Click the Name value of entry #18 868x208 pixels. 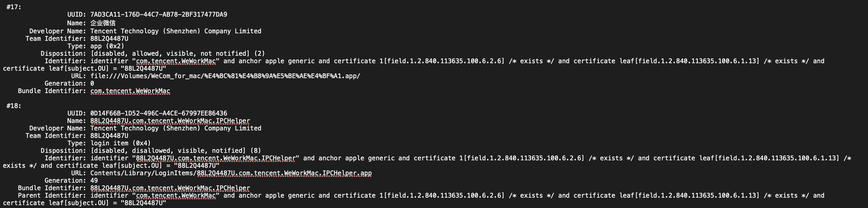coord(170,121)
